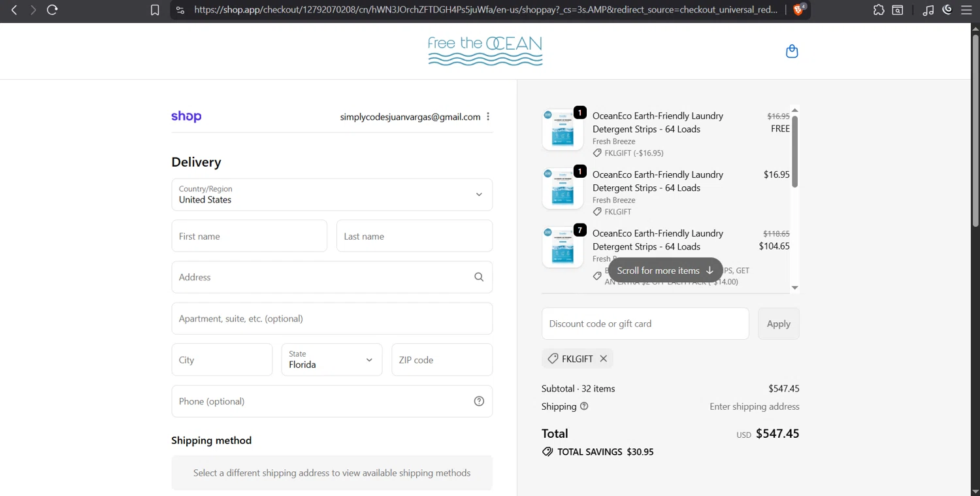Click the order list scrollbar up arrow
980x496 pixels.
(x=794, y=110)
